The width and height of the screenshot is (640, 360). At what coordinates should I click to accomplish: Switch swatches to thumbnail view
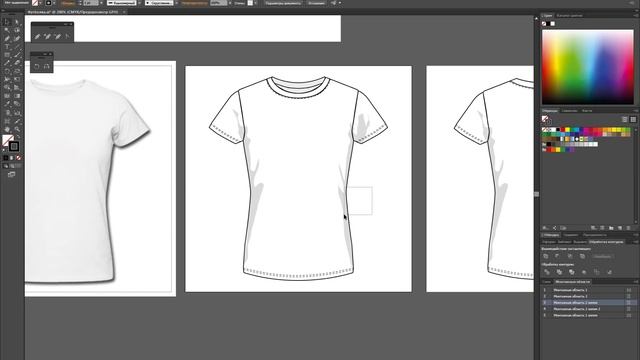pos(633,119)
